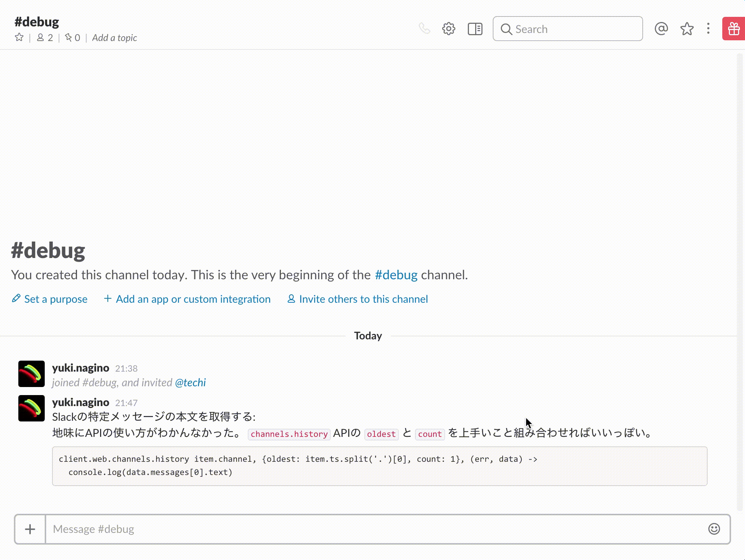Viewport: 745px width, 560px height.
Task: Open the #debug channel link in intro text
Action: coord(396,275)
